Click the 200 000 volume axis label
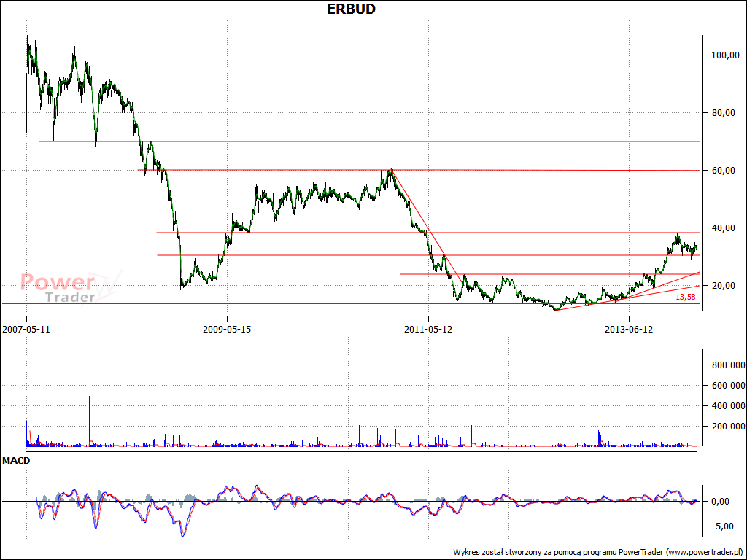Screen dimensions: 747x560 (x=728, y=426)
